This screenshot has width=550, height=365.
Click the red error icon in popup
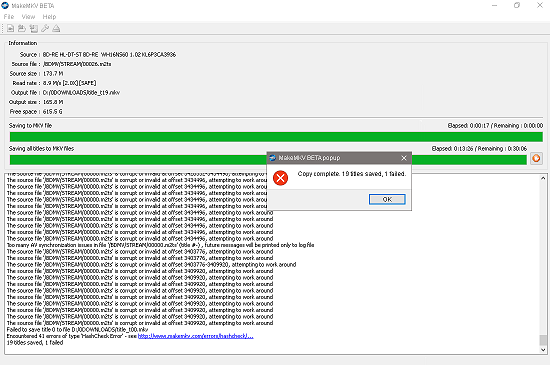280,178
